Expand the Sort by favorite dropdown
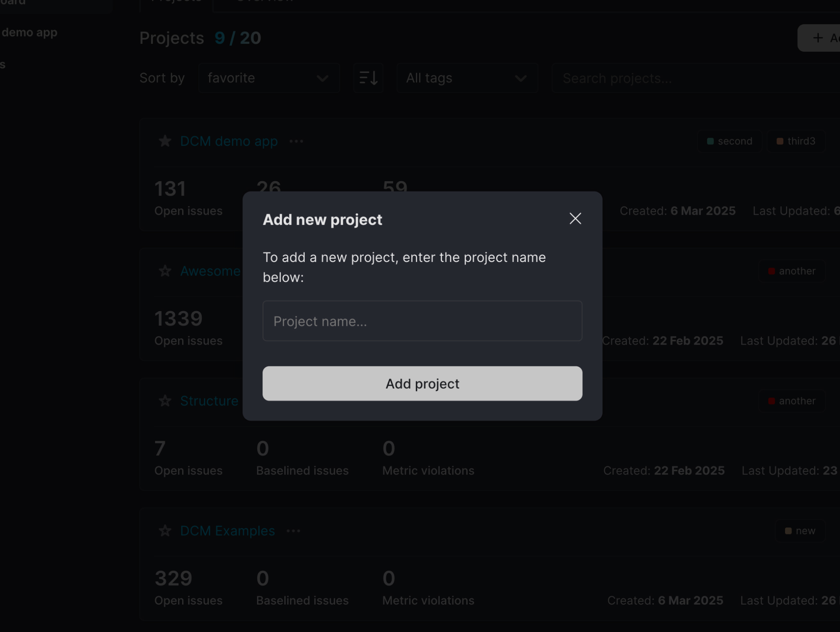The width and height of the screenshot is (840, 632). [269, 78]
